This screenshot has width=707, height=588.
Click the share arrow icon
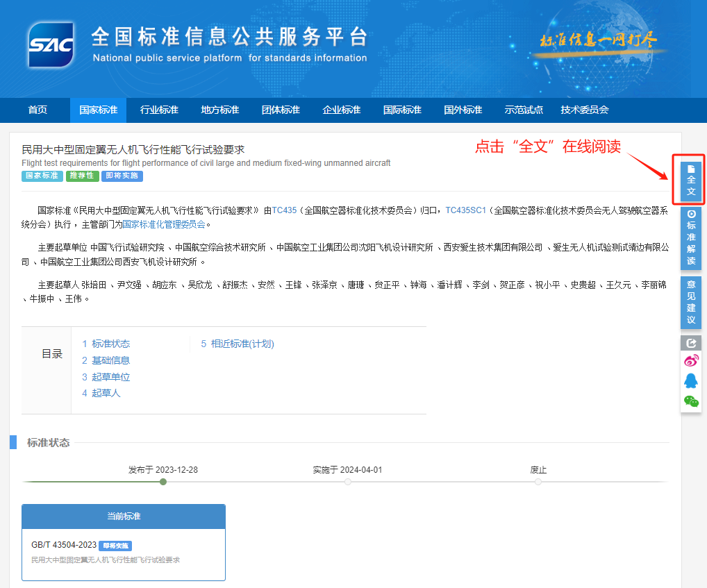click(690, 343)
